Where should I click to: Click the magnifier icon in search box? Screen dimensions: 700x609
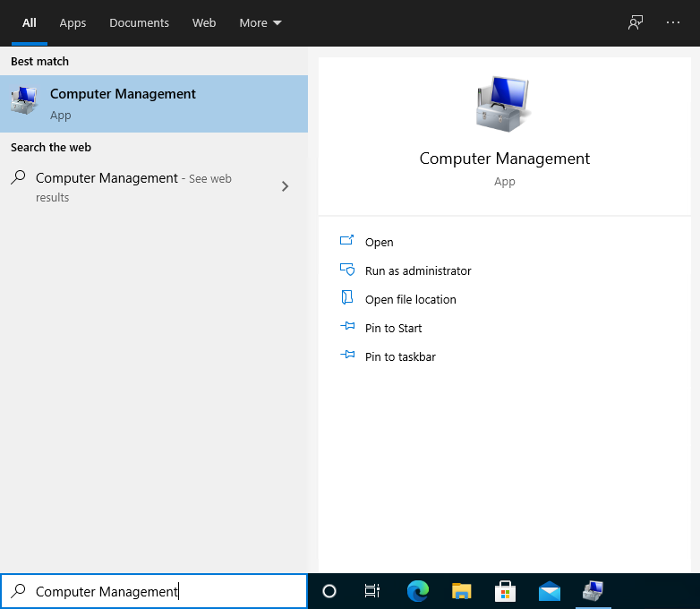(18, 591)
